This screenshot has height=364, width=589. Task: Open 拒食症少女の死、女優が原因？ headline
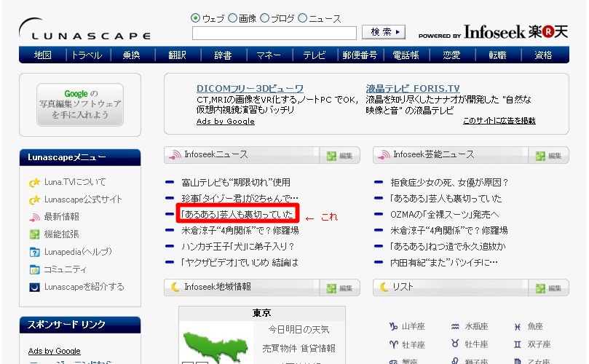450,183
